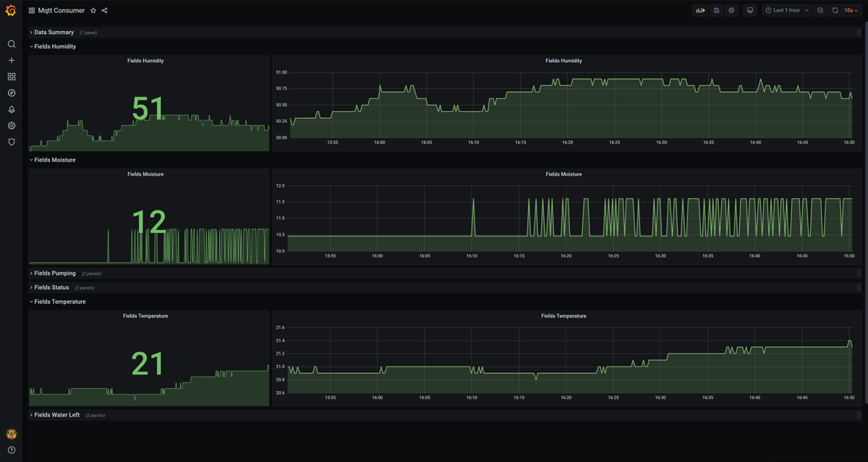Open the Dashboards menu in the sidebar
The height and width of the screenshot is (462, 868).
pyautogui.click(x=11, y=76)
